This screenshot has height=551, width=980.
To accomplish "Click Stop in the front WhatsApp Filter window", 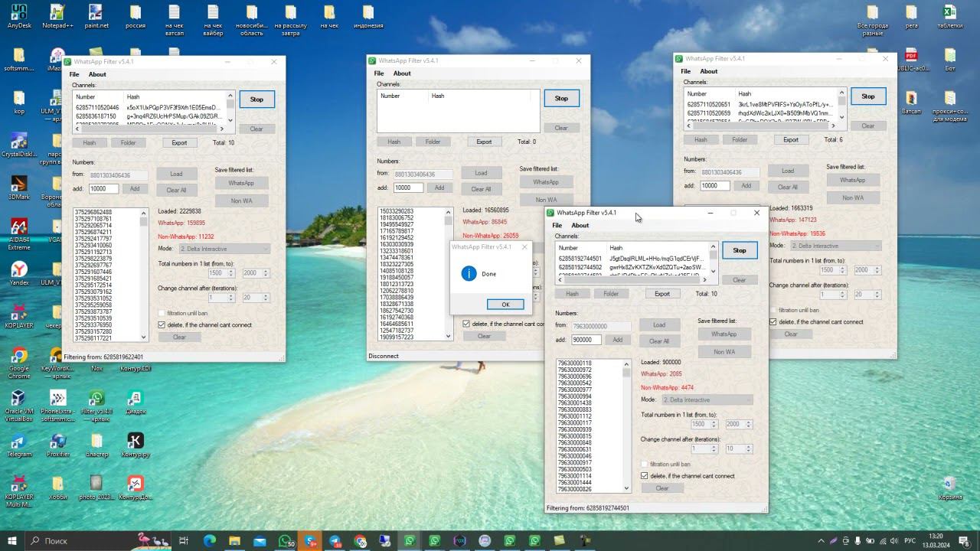I will click(740, 250).
